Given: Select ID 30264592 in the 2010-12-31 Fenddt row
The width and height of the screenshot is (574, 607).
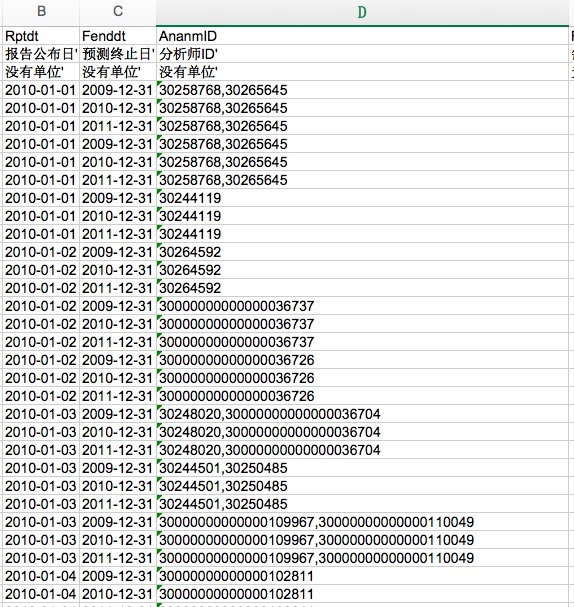Looking at the screenshot, I should (x=362, y=270).
